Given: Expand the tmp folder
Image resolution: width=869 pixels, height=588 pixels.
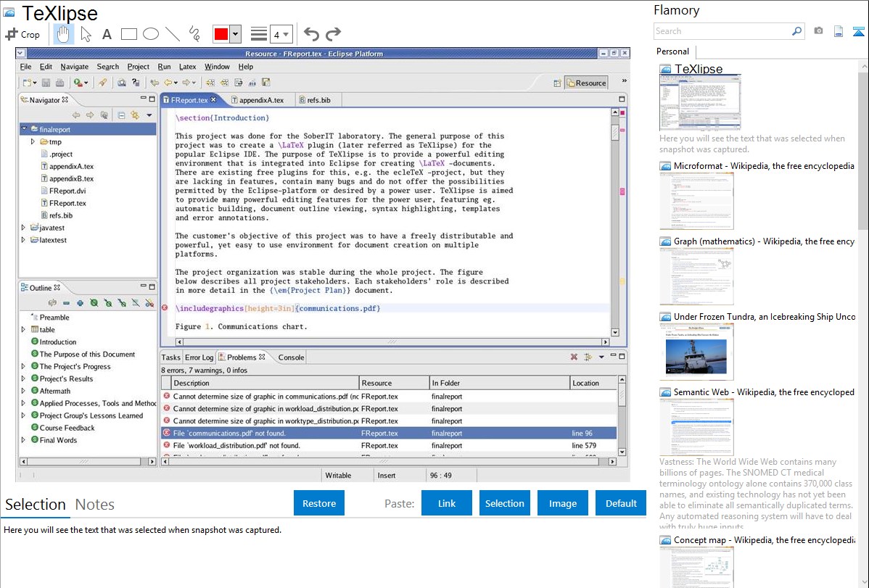Looking at the screenshot, I should tap(33, 142).
